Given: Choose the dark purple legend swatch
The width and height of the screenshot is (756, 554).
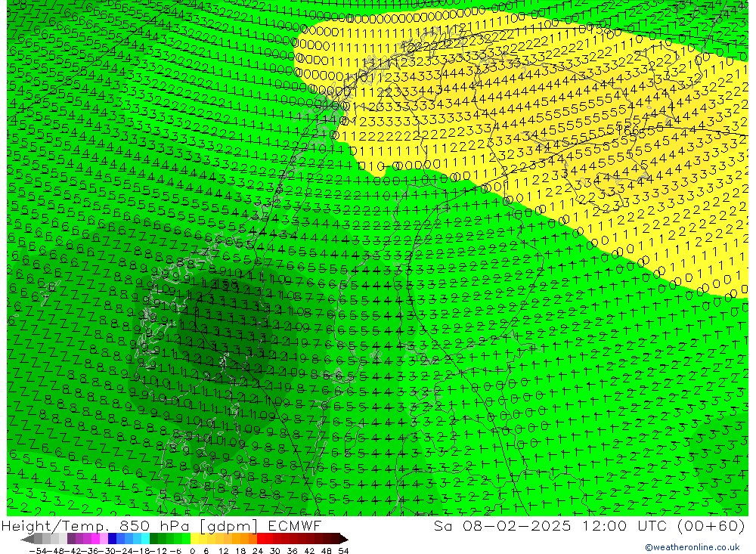Looking at the screenshot, I should (71, 539).
